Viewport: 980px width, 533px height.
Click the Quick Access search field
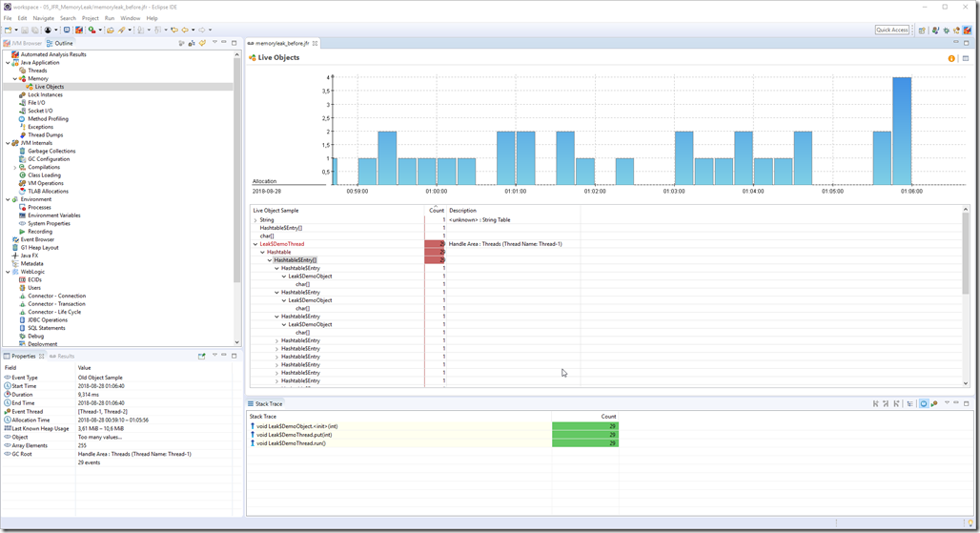pyautogui.click(x=892, y=30)
